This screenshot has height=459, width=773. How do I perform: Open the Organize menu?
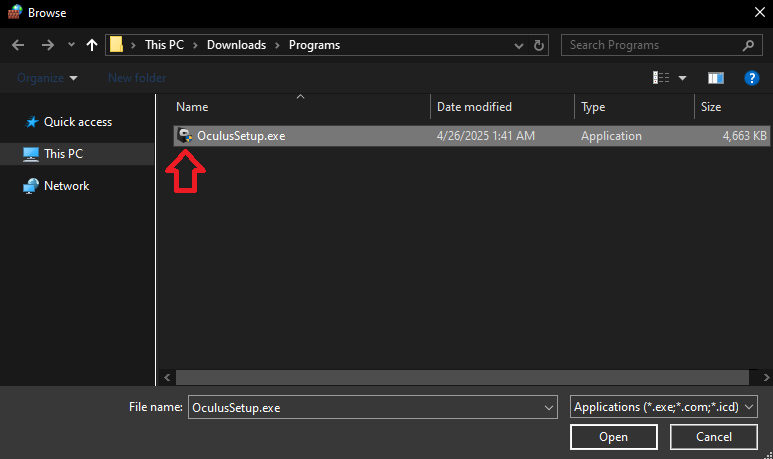[x=47, y=78]
